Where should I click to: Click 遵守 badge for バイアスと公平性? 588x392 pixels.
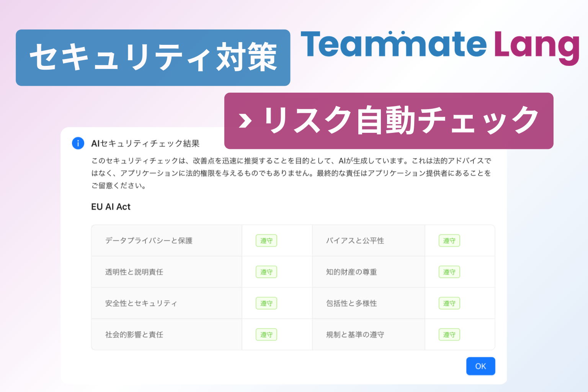pyautogui.click(x=449, y=241)
